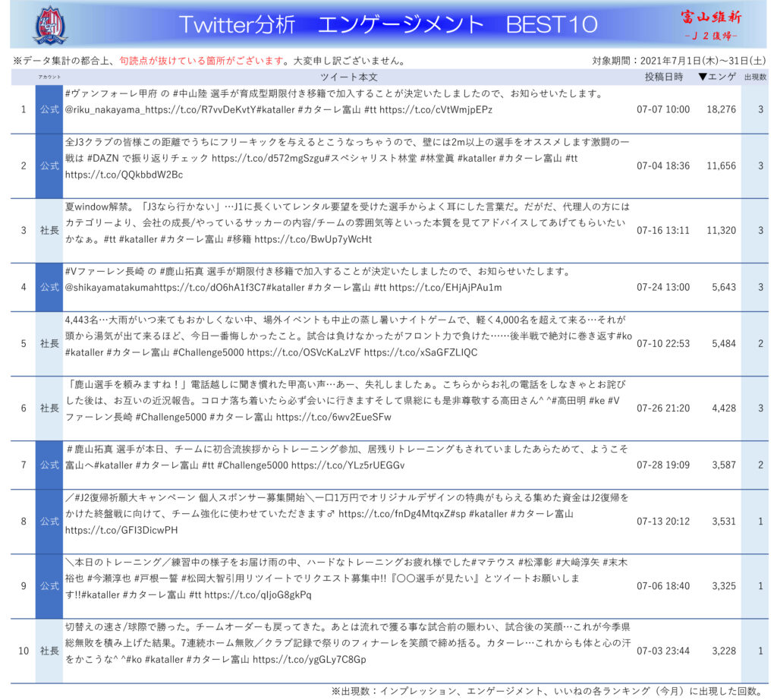Open link https://t.co/xSaGFZLIQC in rank 5 tweet

click(x=420, y=352)
